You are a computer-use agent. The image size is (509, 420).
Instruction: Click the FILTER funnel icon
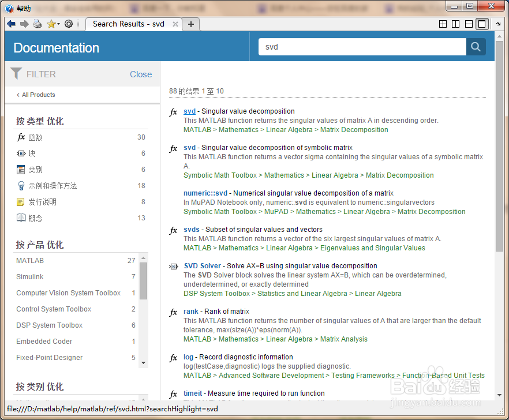[x=16, y=73]
